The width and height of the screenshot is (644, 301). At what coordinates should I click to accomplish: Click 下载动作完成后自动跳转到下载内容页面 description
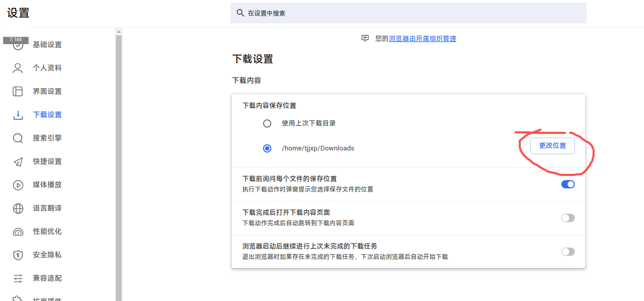tap(298, 223)
